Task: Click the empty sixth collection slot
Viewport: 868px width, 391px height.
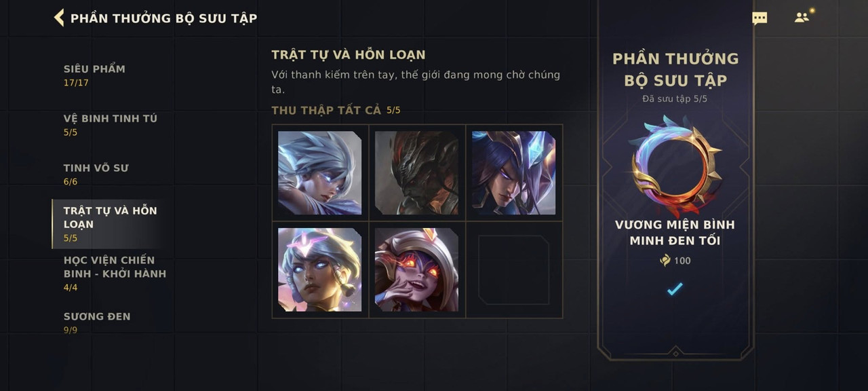Action: pyautogui.click(x=513, y=269)
